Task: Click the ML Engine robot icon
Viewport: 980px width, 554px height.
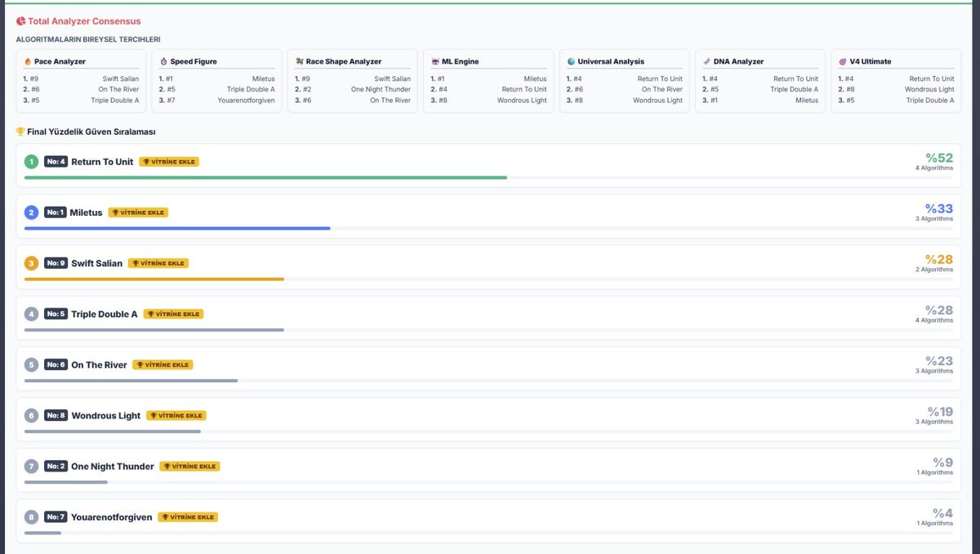Action: tap(435, 61)
